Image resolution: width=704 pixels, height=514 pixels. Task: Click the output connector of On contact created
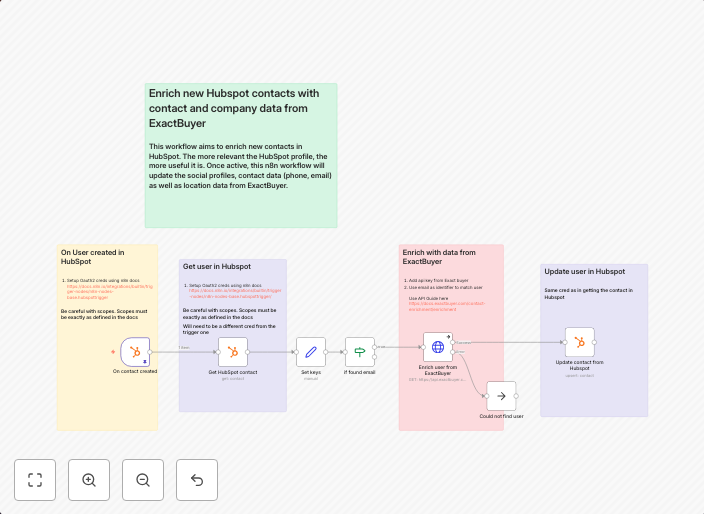150,352
